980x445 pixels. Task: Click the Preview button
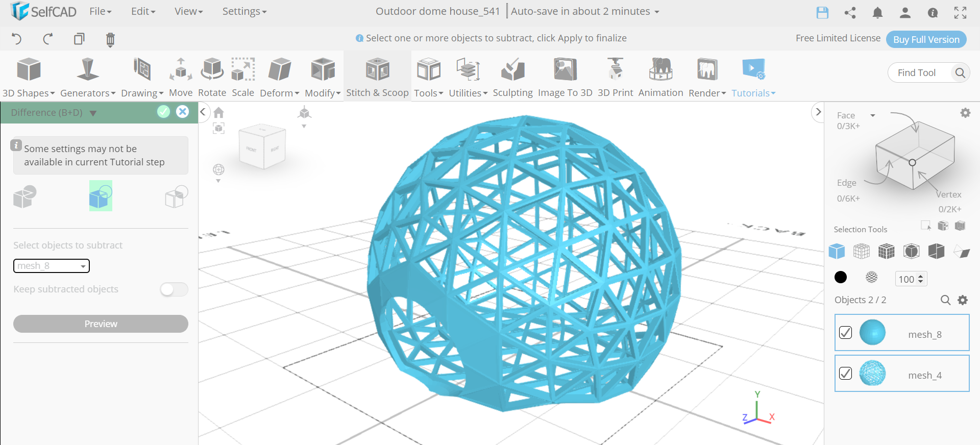101,324
